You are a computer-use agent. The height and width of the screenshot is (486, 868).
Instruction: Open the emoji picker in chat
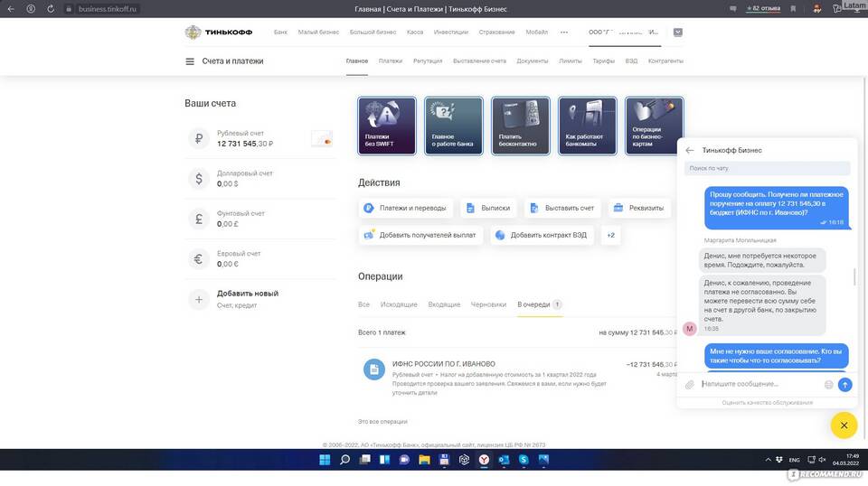pos(828,385)
